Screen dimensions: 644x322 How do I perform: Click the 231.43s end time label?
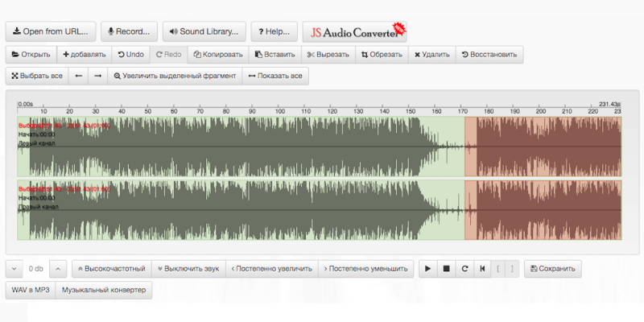[x=609, y=104]
